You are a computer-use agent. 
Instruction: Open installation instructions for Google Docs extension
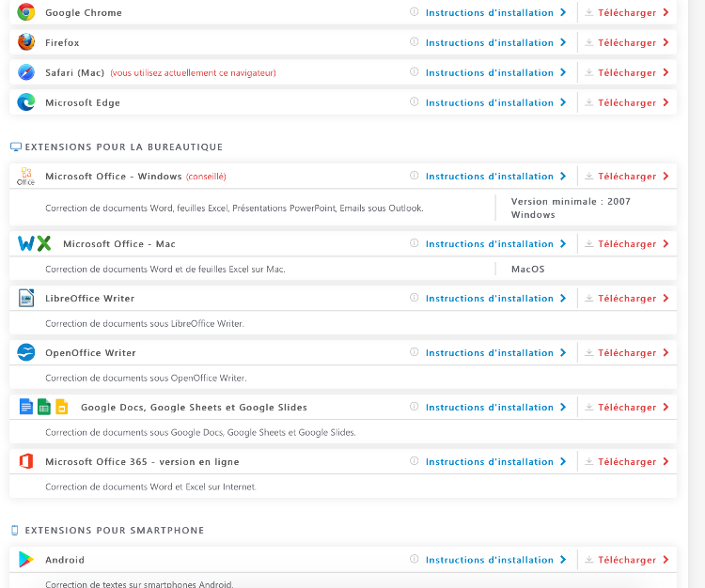point(495,407)
